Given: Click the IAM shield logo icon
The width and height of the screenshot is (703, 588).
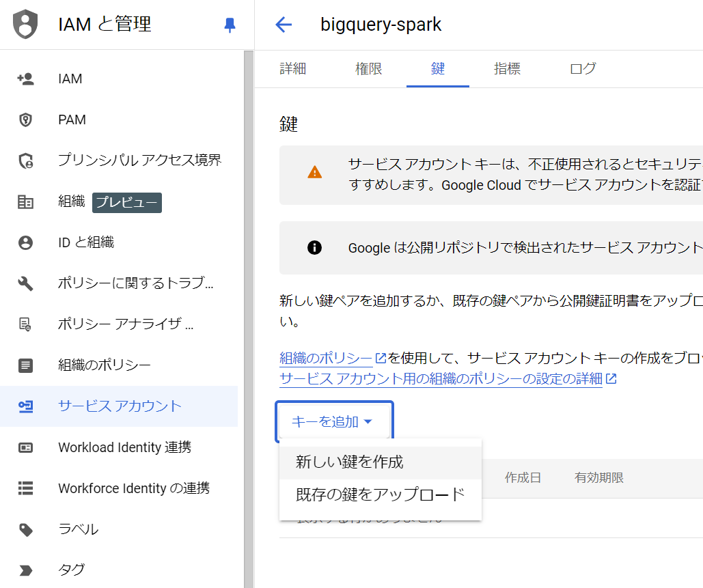Looking at the screenshot, I should (x=25, y=24).
